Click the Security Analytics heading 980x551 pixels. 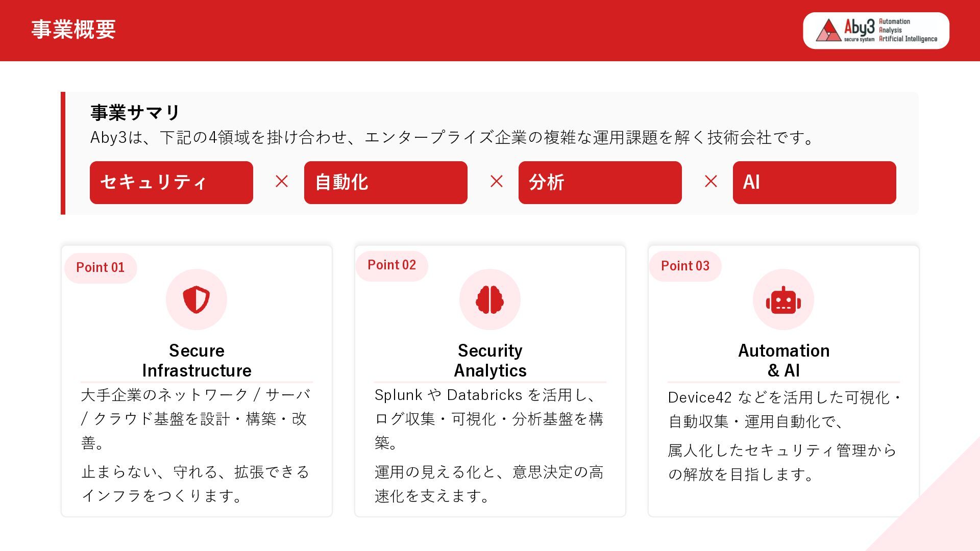[490, 360]
